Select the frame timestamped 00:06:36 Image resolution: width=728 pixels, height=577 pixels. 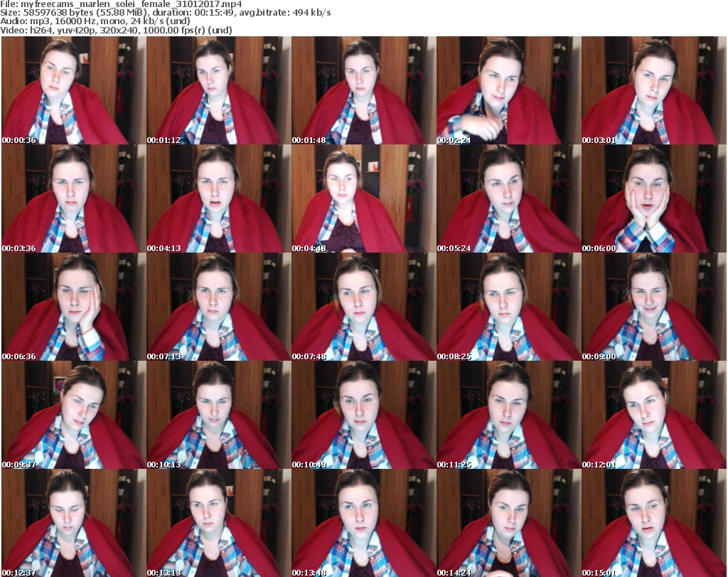point(73,307)
